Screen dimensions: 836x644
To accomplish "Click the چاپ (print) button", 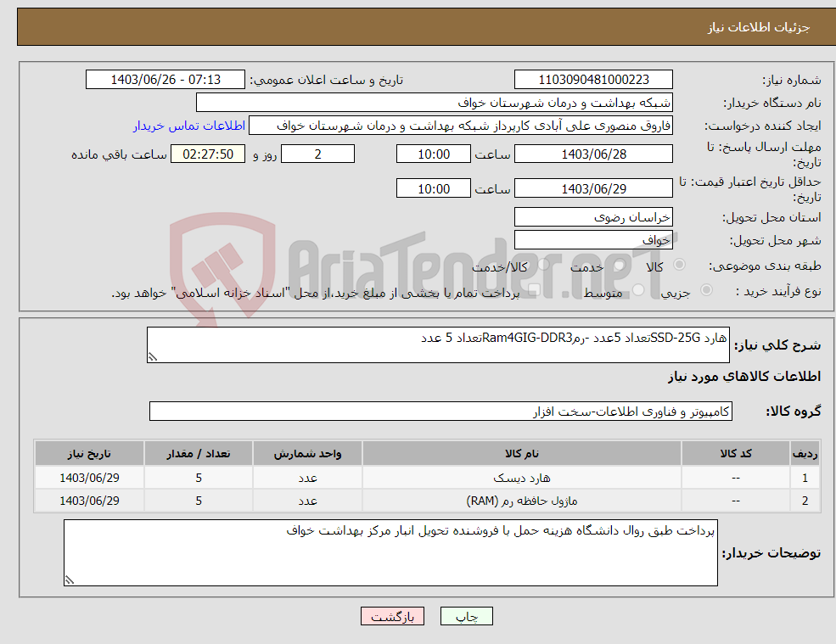I will 467,616.
